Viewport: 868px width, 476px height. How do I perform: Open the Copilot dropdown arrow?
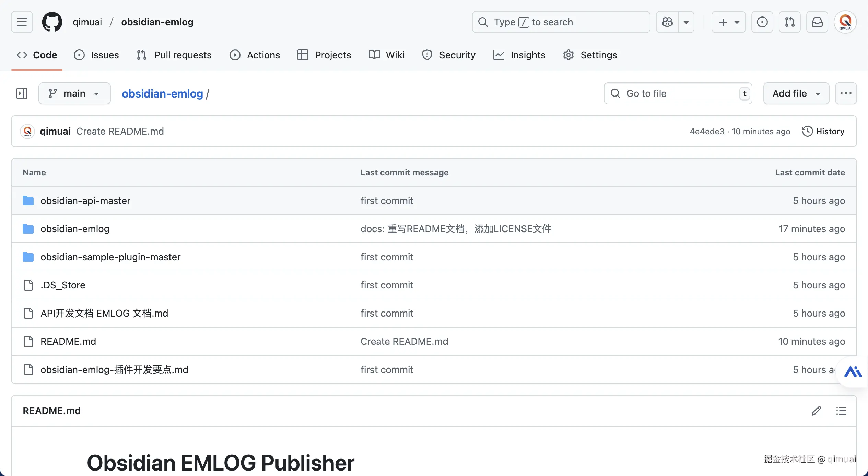click(x=686, y=22)
